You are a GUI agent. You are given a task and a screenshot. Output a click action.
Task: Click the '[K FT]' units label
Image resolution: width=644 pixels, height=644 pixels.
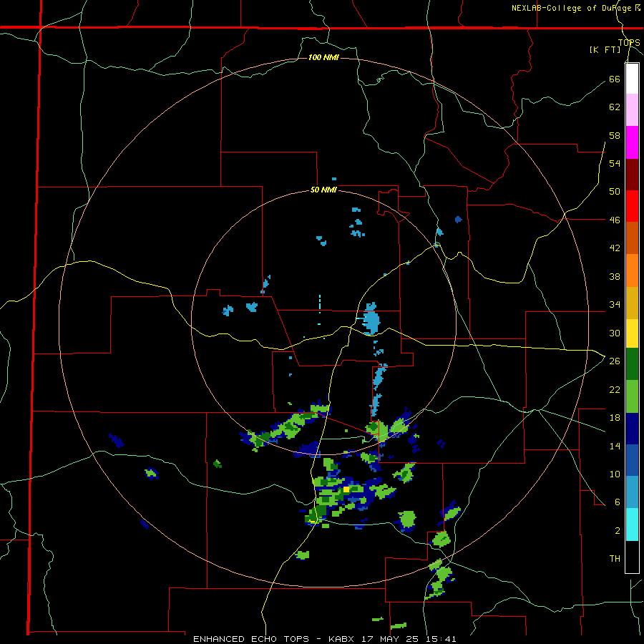(x=605, y=50)
